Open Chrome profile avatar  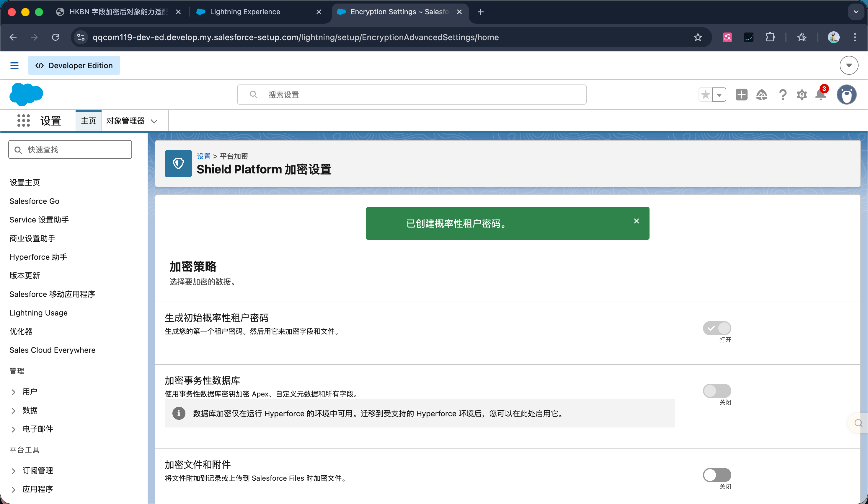pyautogui.click(x=833, y=37)
